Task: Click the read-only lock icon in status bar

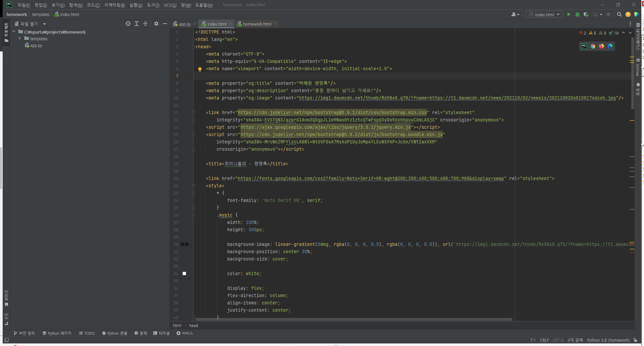Action: click(x=635, y=340)
